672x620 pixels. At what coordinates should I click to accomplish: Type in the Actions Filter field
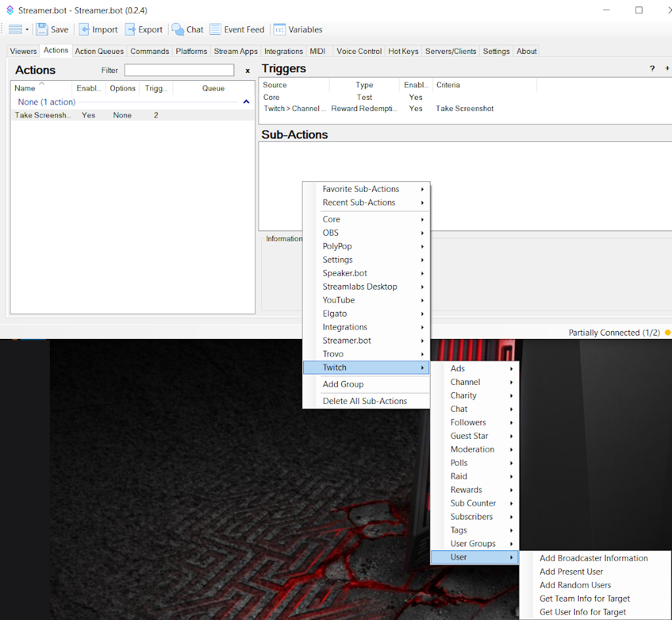[x=179, y=70]
